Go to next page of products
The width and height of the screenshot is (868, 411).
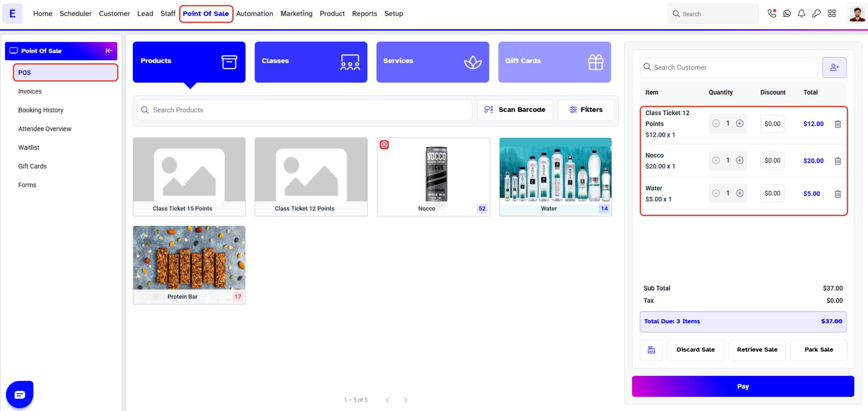pos(406,400)
